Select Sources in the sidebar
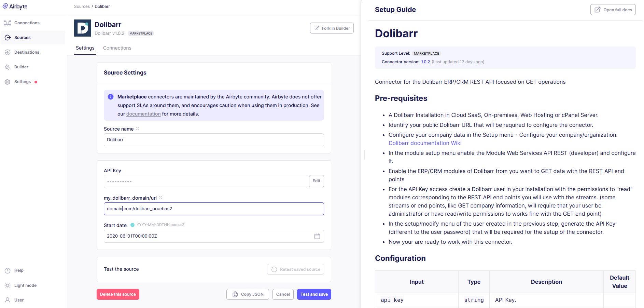 pyautogui.click(x=33, y=38)
